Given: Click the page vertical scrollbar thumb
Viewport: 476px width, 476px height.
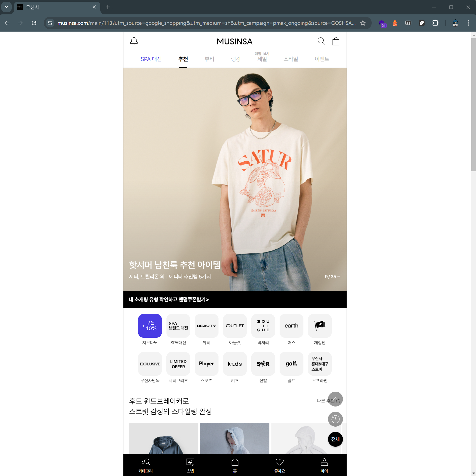Looking at the screenshot, I should pos(474,104).
